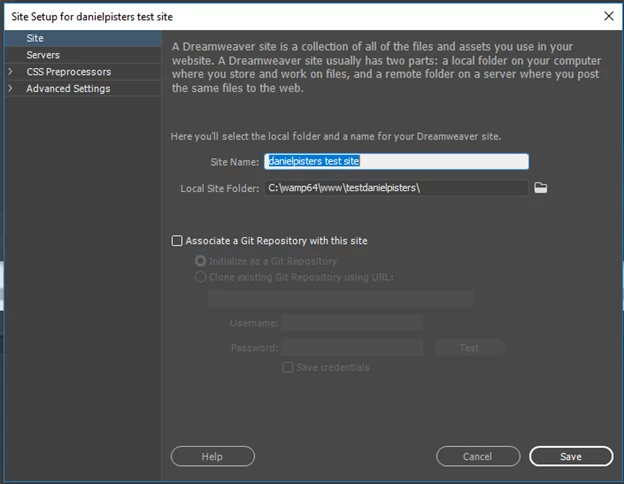Open the Servers category

[x=82, y=55]
